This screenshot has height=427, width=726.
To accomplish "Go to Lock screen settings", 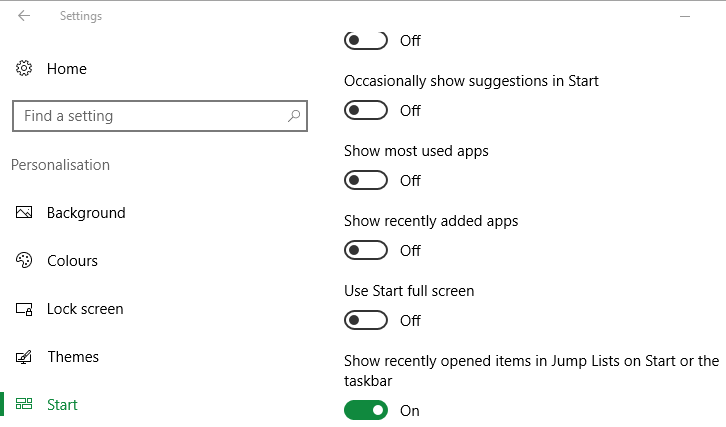I will (85, 309).
